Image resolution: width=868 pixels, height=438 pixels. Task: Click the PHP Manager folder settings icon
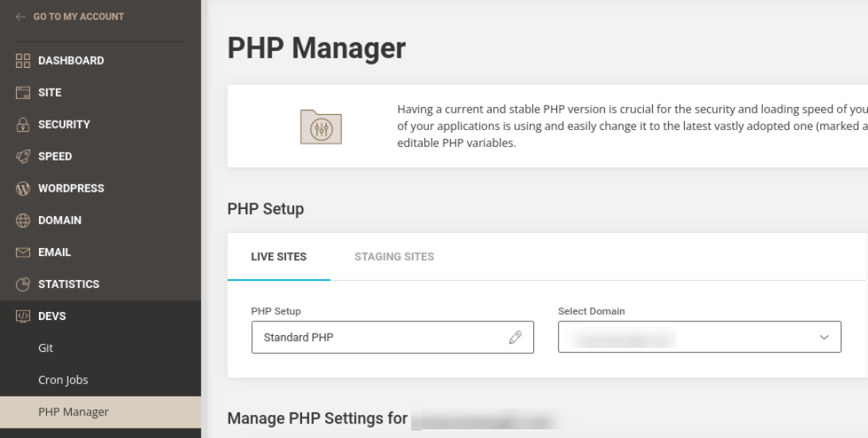tap(320, 127)
